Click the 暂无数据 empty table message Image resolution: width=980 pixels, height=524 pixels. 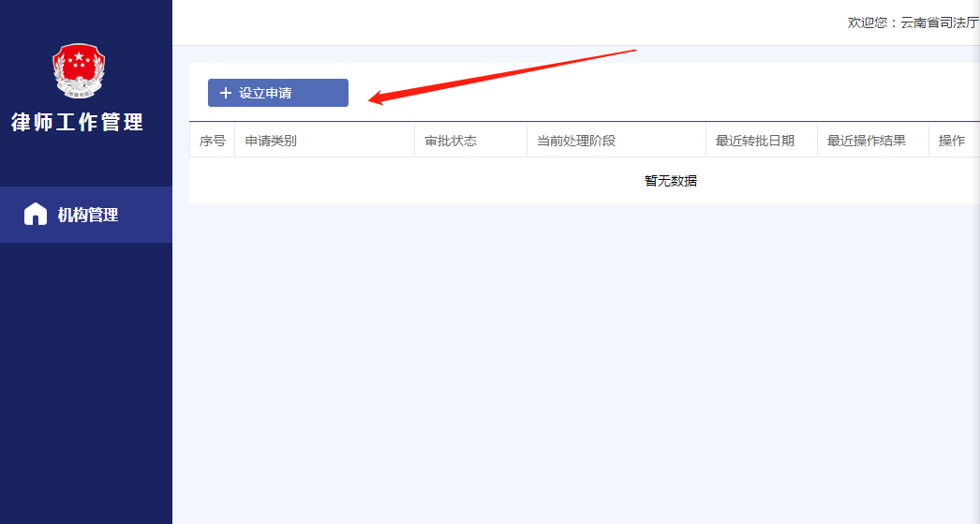(x=670, y=181)
